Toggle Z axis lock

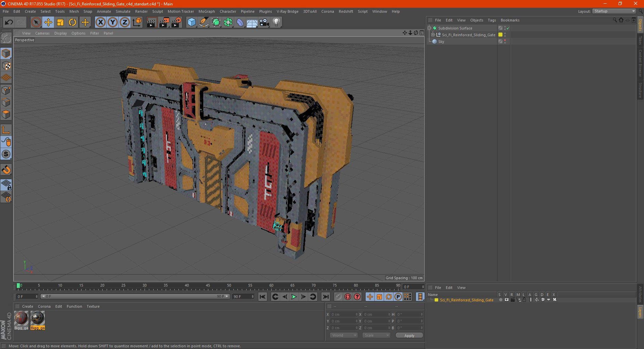pos(125,22)
